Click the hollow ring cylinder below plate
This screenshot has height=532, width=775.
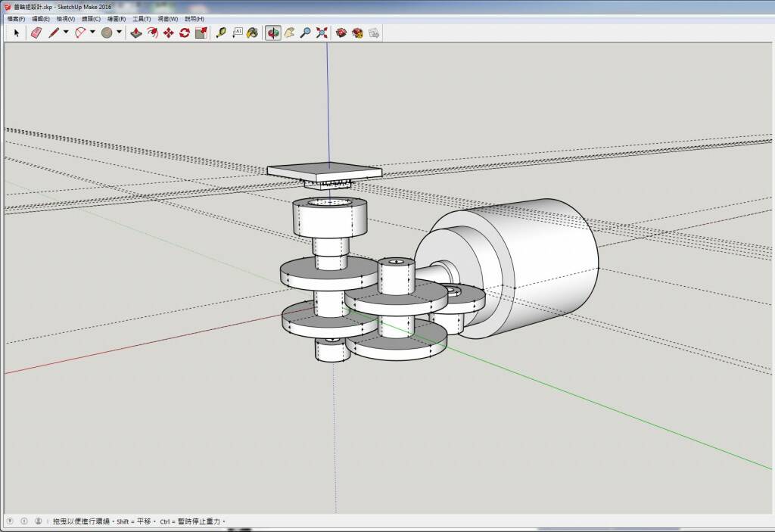(x=330, y=216)
